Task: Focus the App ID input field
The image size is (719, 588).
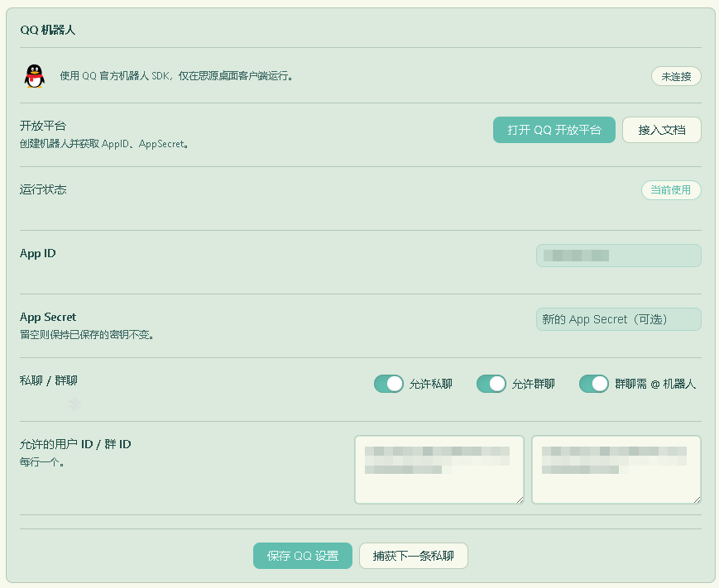Action: pos(619,256)
